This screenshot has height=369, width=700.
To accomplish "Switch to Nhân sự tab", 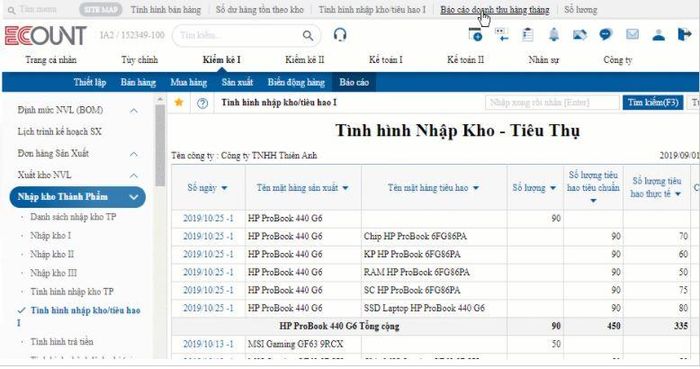I will pos(543,60).
